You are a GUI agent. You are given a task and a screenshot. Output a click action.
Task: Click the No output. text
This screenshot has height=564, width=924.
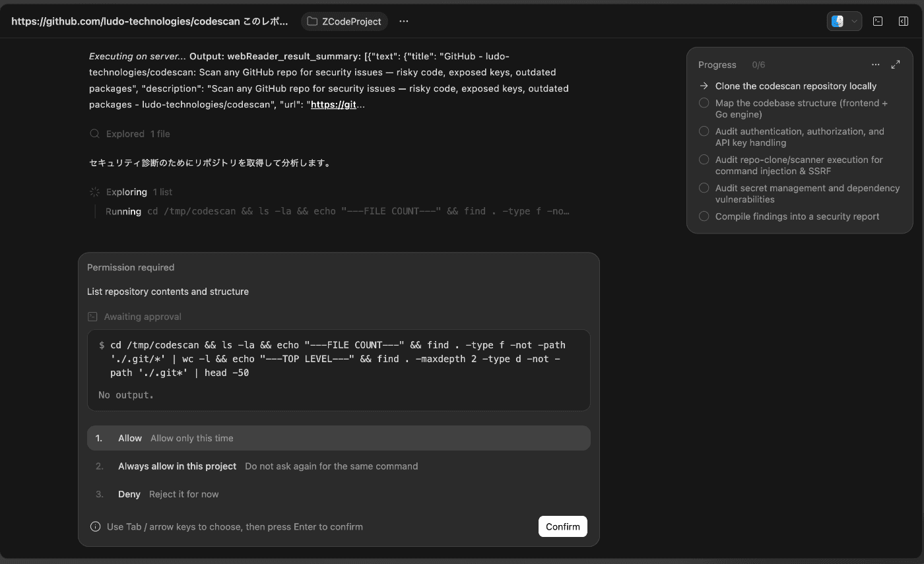[x=126, y=395]
